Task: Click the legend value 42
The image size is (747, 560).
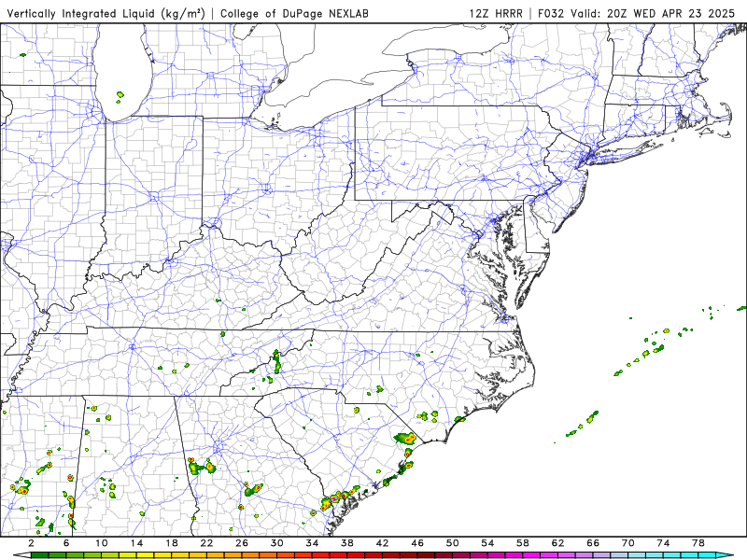Action: click(x=382, y=543)
